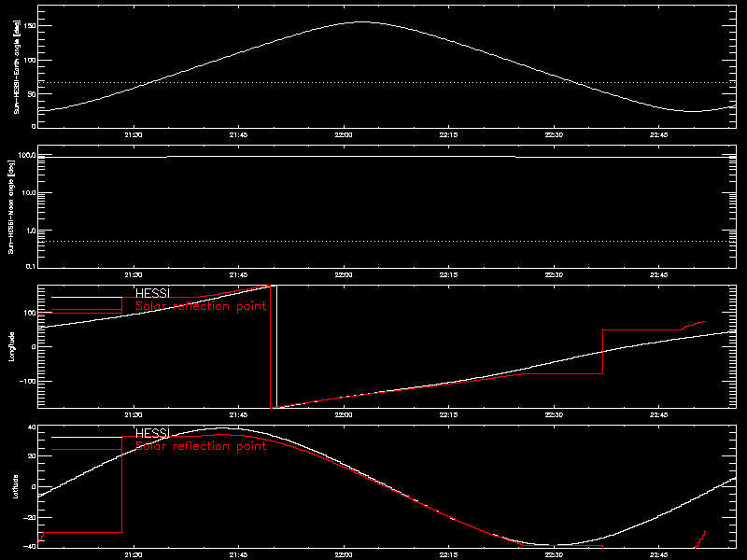This screenshot has width=747, height=560.
Task: Click the peak of the Sun-HESSI-Earth angle curve
Action: pos(361,21)
